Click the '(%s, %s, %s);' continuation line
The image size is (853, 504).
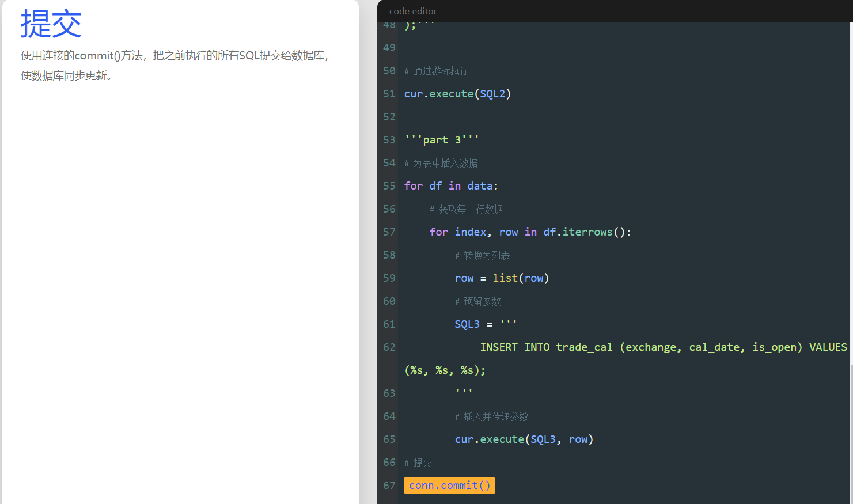[445, 370]
